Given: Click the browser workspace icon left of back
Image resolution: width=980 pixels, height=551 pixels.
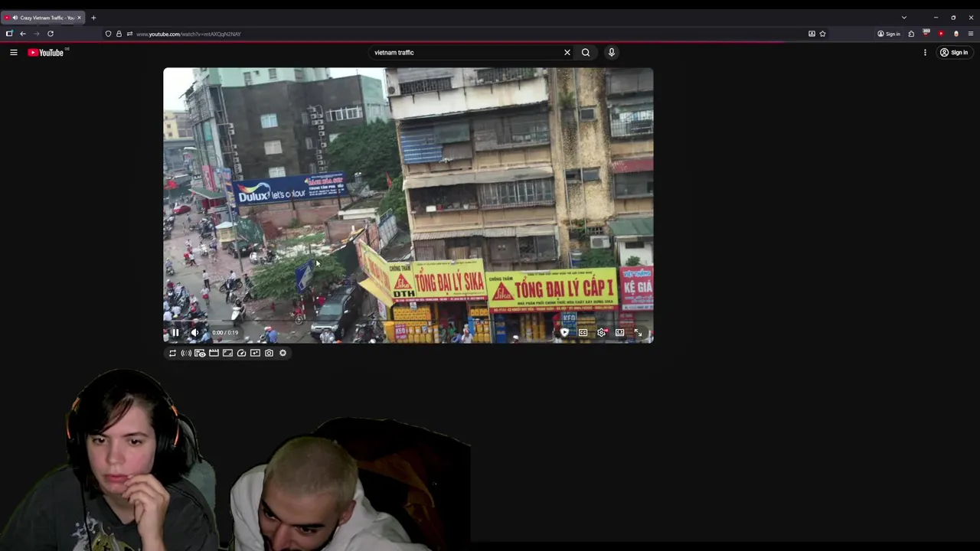Looking at the screenshot, I should point(9,34).
